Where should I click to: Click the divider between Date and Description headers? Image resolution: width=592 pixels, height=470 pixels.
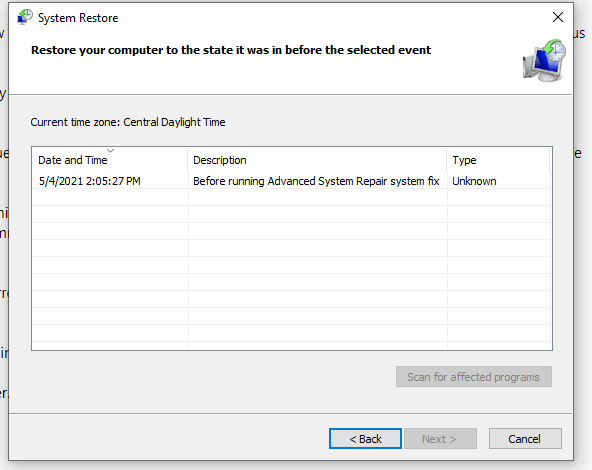pyautogui.click(x=188, y=160)
